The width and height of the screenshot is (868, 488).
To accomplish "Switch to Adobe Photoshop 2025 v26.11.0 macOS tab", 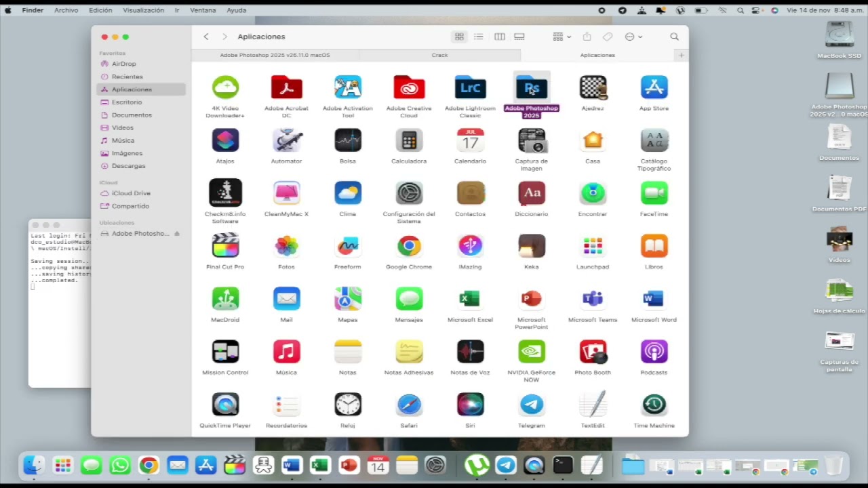I will 275,55.
